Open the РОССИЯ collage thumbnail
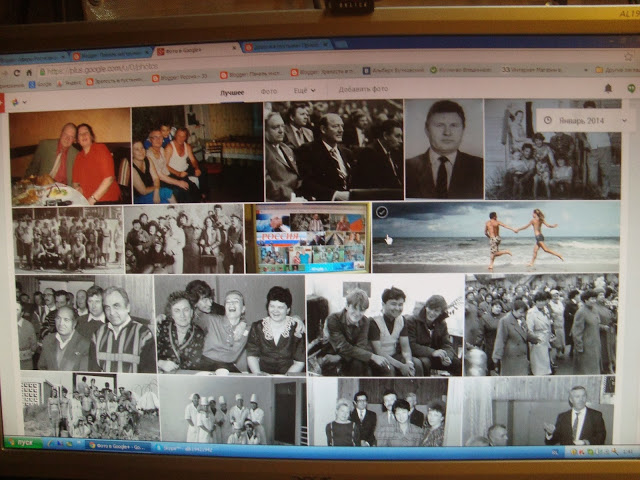Viewport: 640px width, 480px height. (307, 238)
